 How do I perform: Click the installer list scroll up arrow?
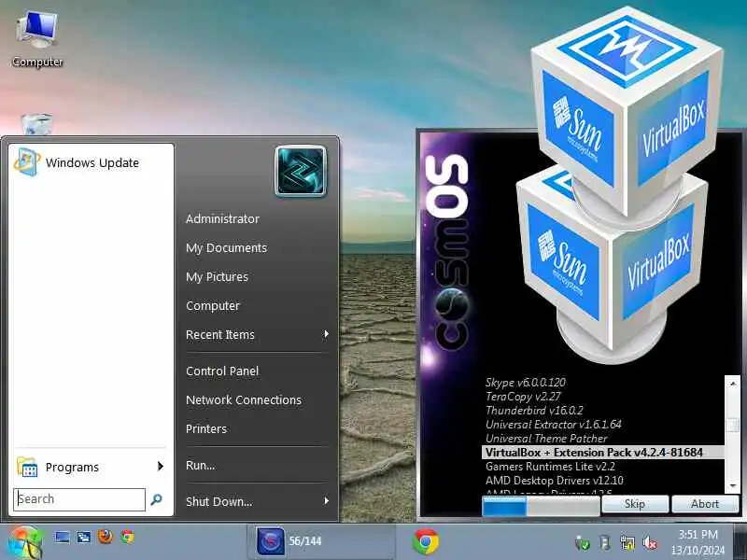point(733,383)
